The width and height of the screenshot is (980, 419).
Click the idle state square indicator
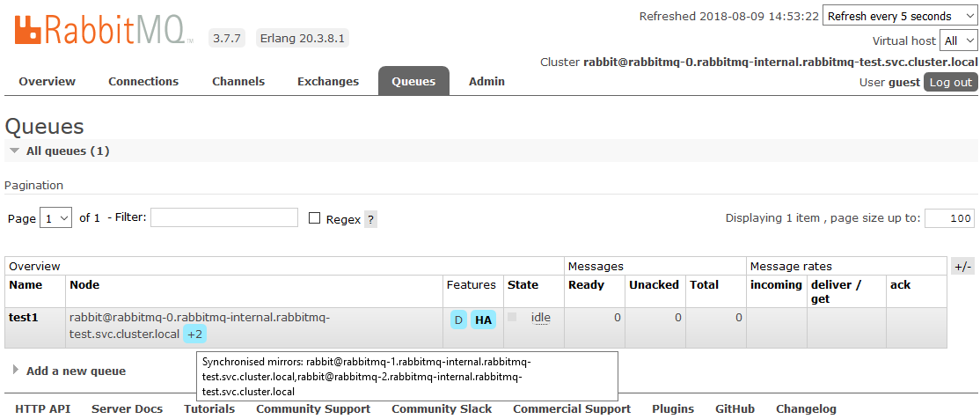tap(512, 317)
